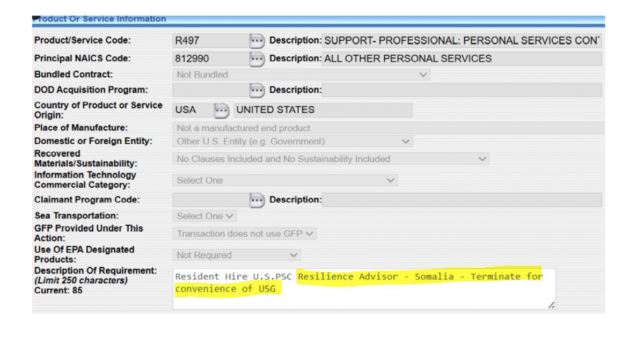The image size is (644, 338).
Task: Open lookup for Claimant Program Code
Action: (257, 200)
